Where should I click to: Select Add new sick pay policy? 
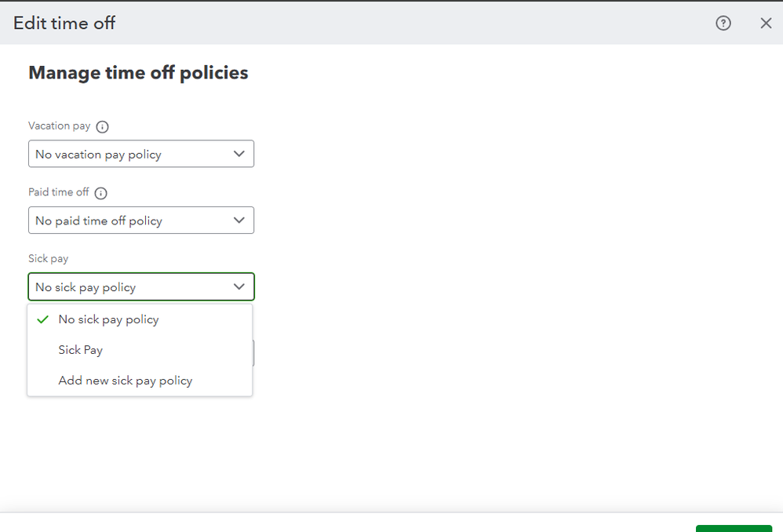pyautogui.click(x=126, y=381)
